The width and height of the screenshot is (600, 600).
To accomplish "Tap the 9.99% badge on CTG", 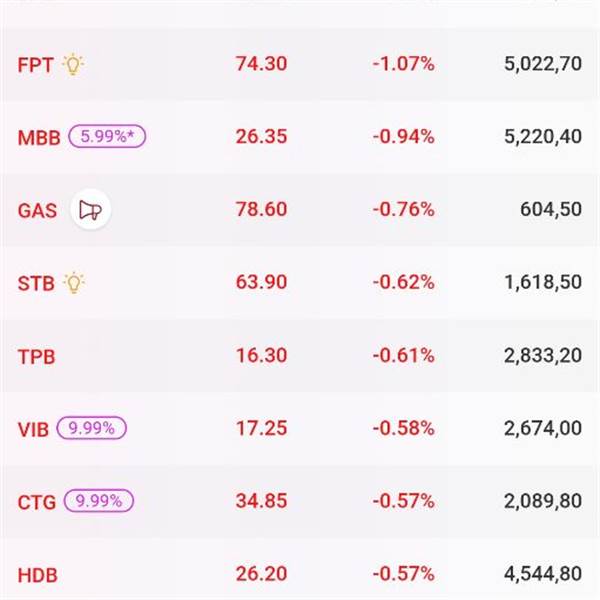I will tap(98, 501).
